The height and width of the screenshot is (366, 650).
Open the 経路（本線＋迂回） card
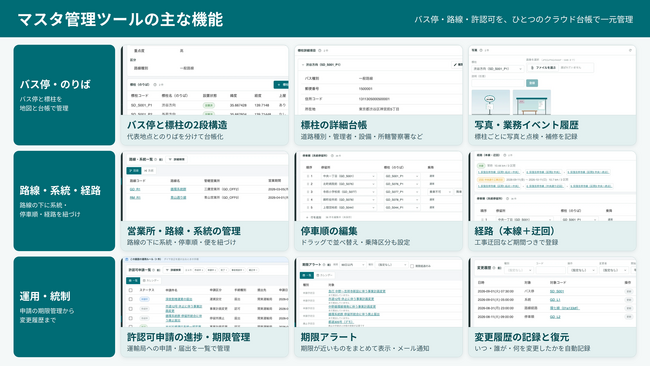tap(552, 201)
